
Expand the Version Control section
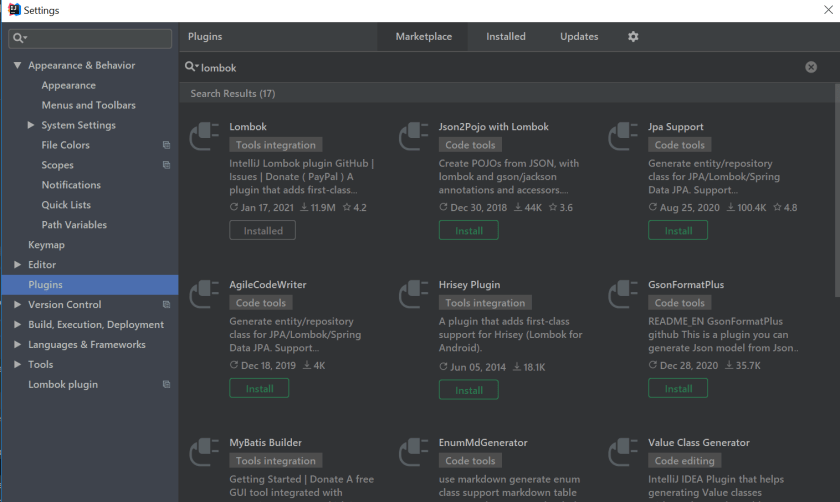(17, 304)
